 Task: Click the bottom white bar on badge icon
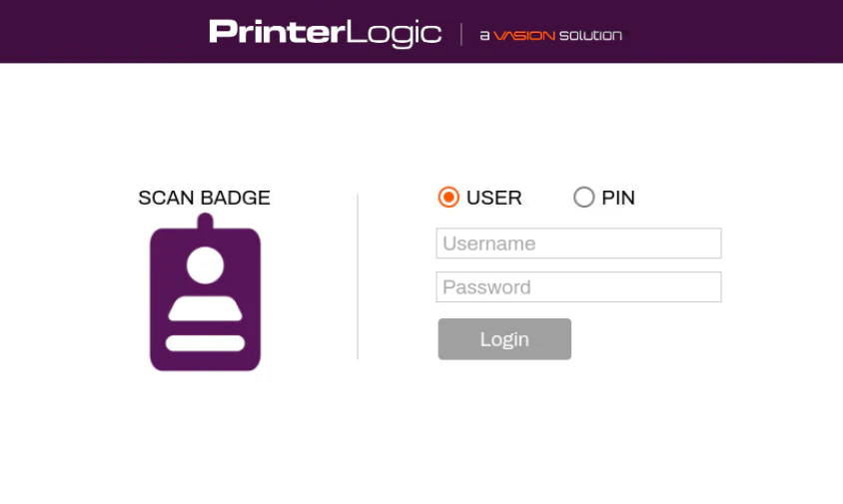pyautogui.click(x=205, y=343)
